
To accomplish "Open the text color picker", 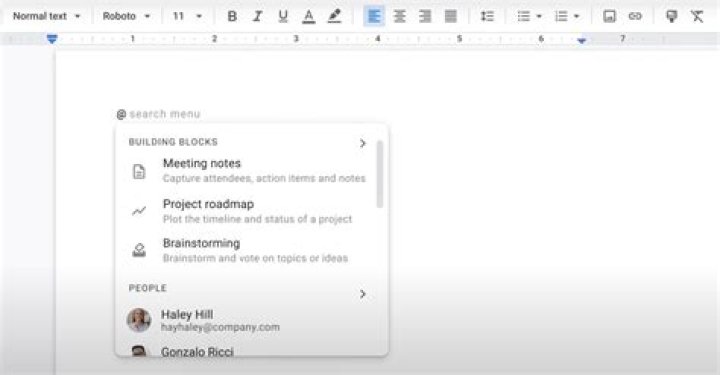I will pyautogui.click(x=309, y=17).
